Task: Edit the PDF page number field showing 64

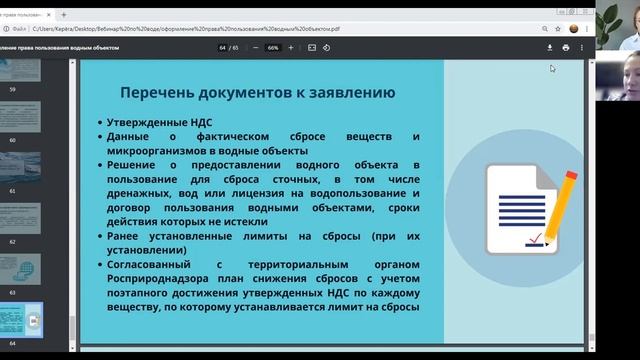Action: click(x=222, y=48)
